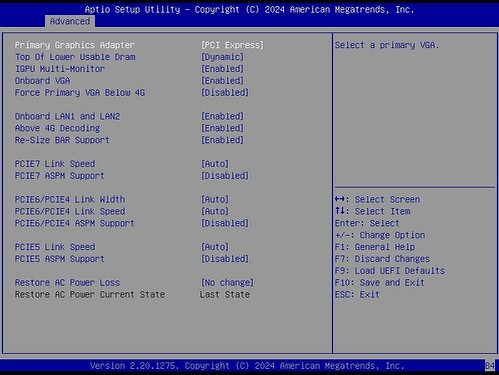
Task: Select Onboard VGA label
Action: (42, 81)
